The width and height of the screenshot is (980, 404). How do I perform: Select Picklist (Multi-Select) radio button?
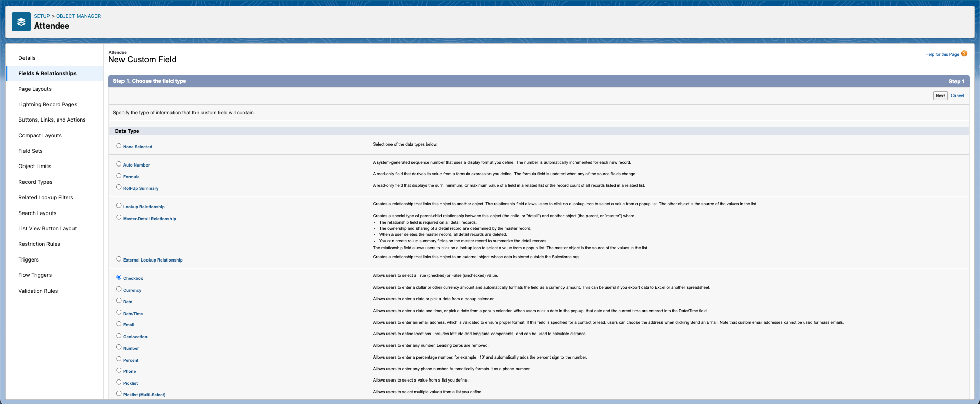coord(119,394)
